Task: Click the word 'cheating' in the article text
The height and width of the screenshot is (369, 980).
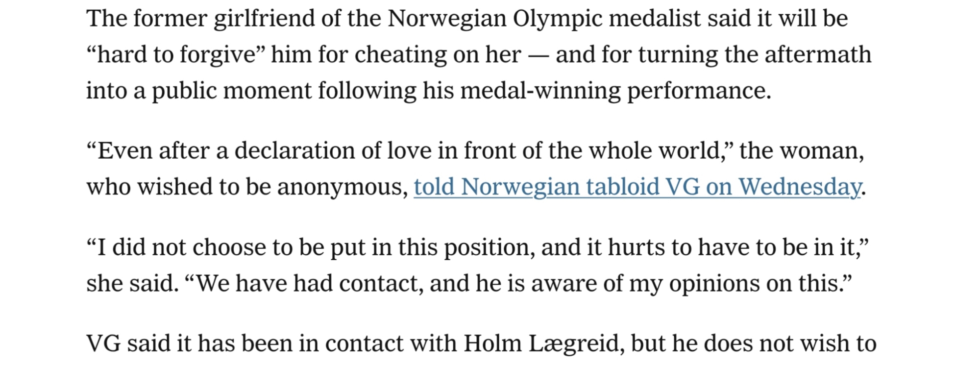Action: (400, 55)
